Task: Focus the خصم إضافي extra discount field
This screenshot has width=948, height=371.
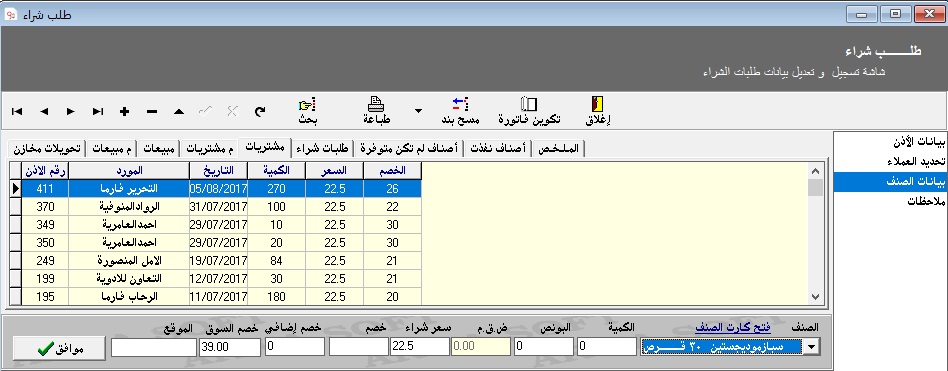Action: (x=295, y=347)
